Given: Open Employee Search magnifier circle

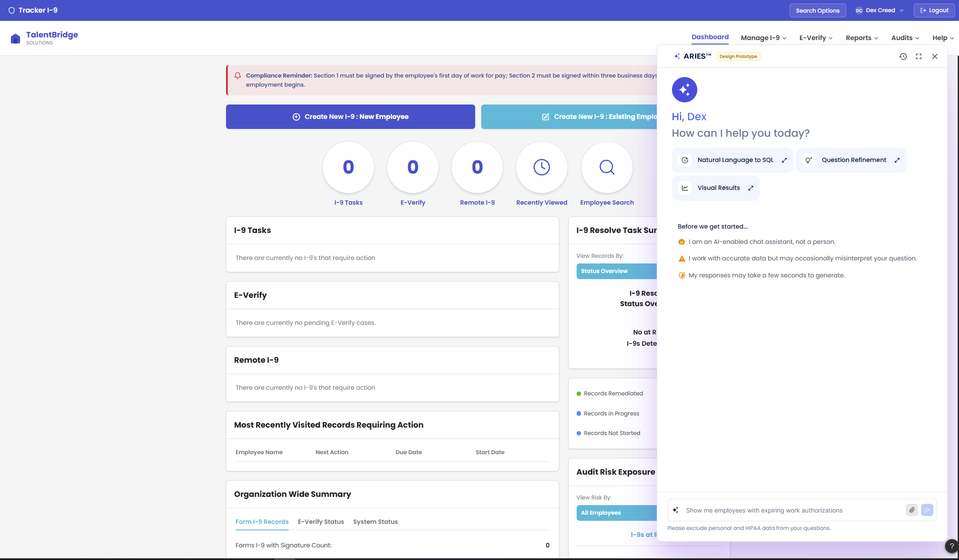Looking at the screenshot, I should [x=607, y=167].
